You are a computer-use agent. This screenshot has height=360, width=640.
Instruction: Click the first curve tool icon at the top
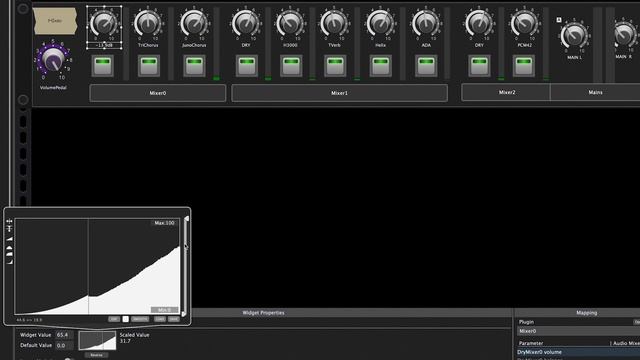(x=9, y=221)
